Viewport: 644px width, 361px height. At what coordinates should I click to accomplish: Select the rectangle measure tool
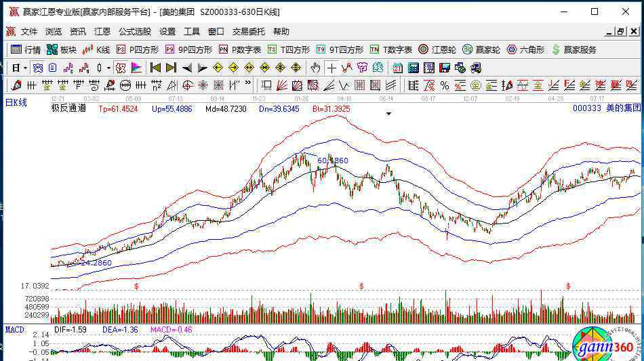(x=266, y=85)
